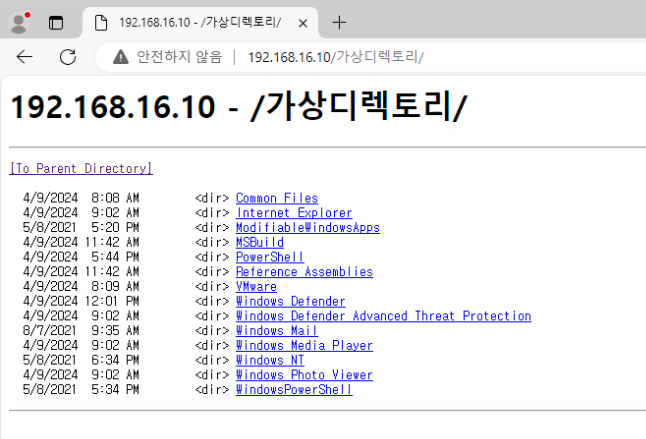646x439 pixels.
Task: Click the <dir> label beside VMware
Action: point(212,286)
